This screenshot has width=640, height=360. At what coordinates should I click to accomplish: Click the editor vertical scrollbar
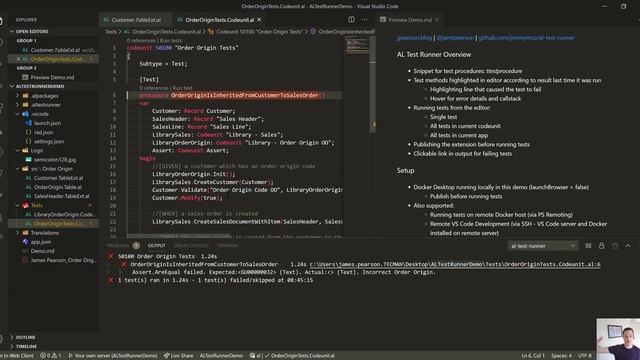pyautogui.click(x=373, y=84)
